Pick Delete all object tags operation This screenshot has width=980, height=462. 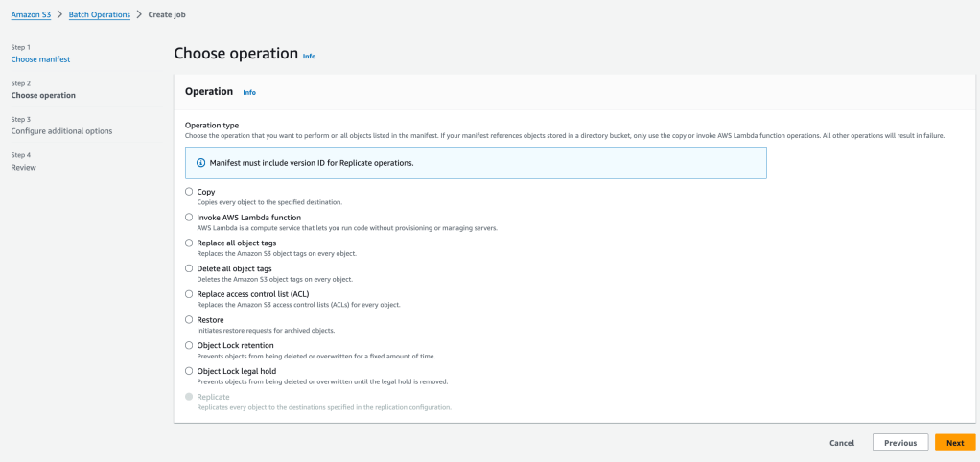(x=189, y=268)
